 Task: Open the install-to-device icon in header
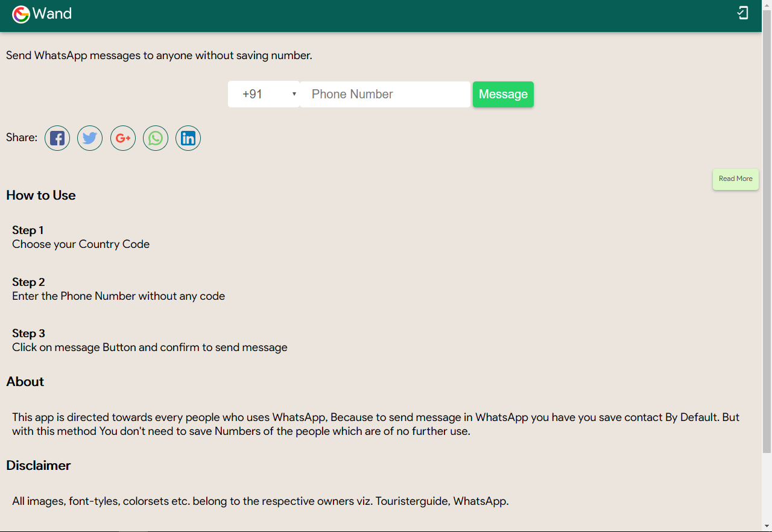point(743,13)
